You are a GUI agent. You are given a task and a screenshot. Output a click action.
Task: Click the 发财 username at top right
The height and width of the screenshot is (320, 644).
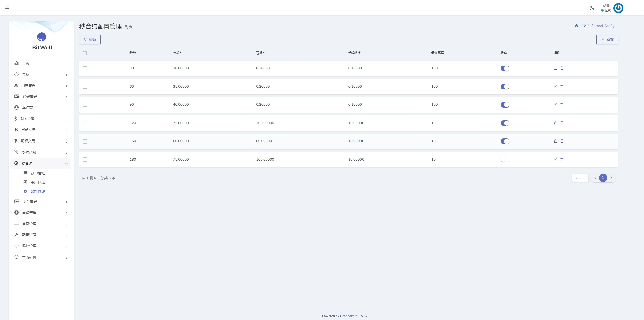coord(607,6)
